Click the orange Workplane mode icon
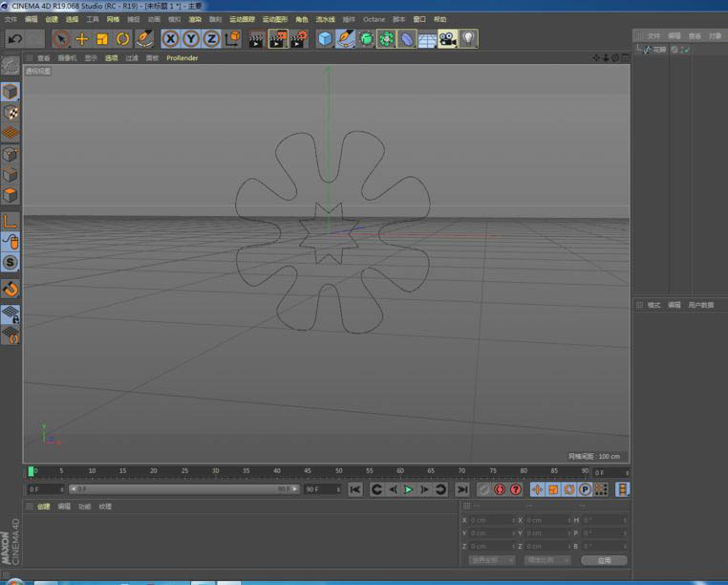 11,133
